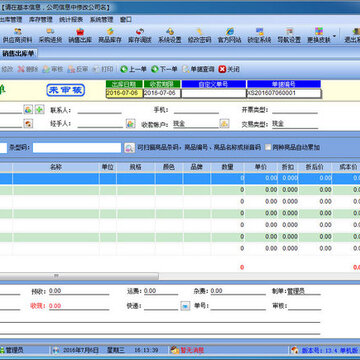This screenshot has height=360, width=360.
Task: Click the 单据编号 field XS201607060001
Action: pyautogui.click(x=284, y=93)
